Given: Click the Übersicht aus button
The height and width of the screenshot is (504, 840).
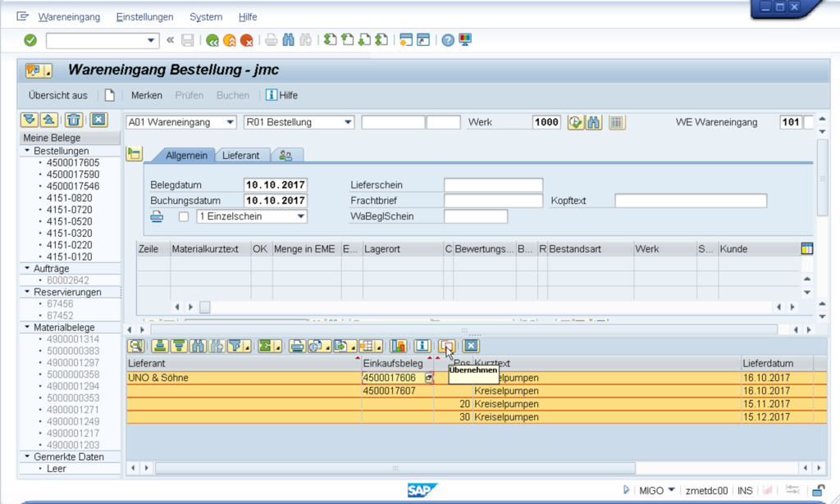Looking at the screenshot, I should [x=57, y=95].
